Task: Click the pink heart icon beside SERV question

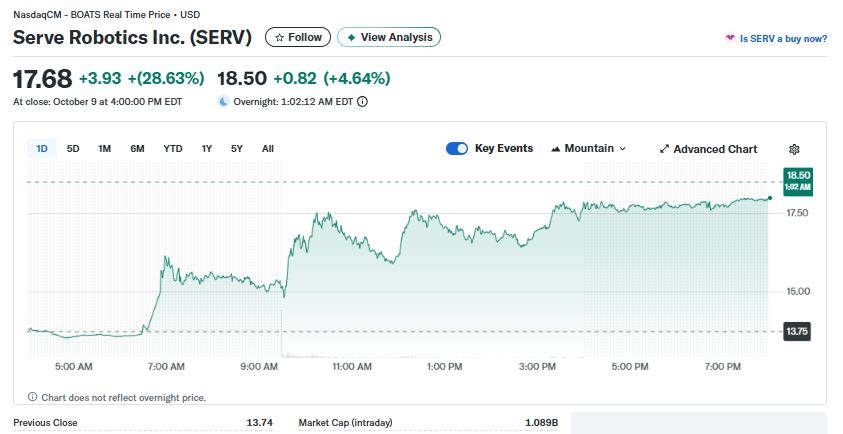Action: pyautogui.click(x=729, y=39)
